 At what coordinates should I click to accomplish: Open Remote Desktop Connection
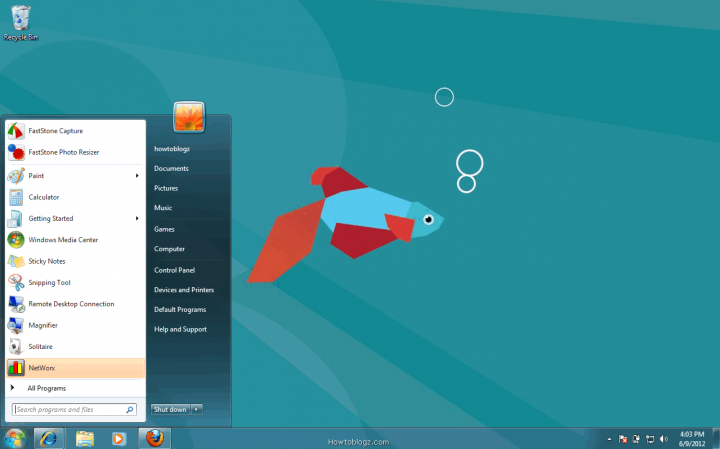click(71, 304)
